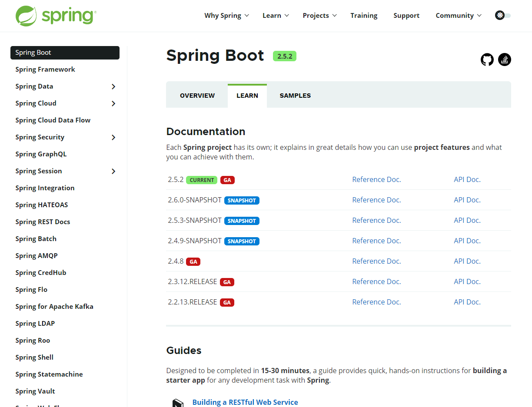Open the Stack Overflow icon next to GitHub
The image size is (532, 407).
click(x=505, y=60)
